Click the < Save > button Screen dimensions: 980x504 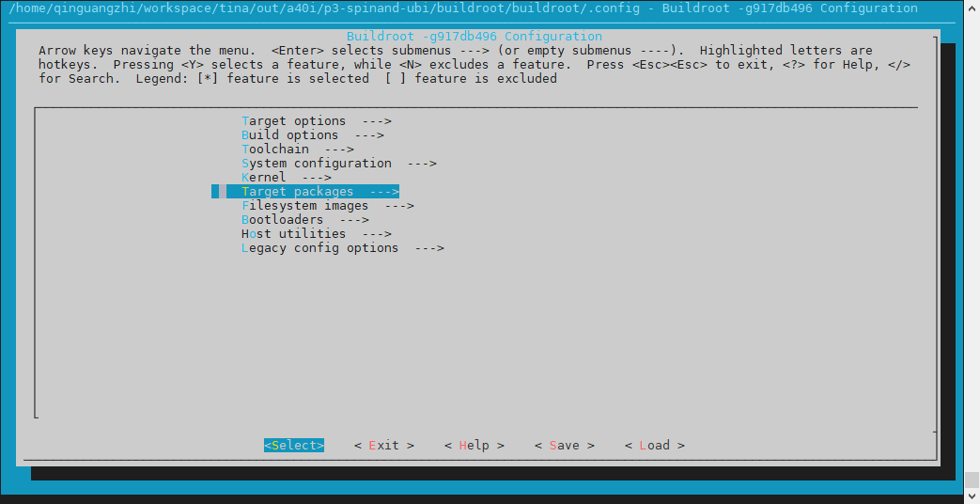point(565,445)
